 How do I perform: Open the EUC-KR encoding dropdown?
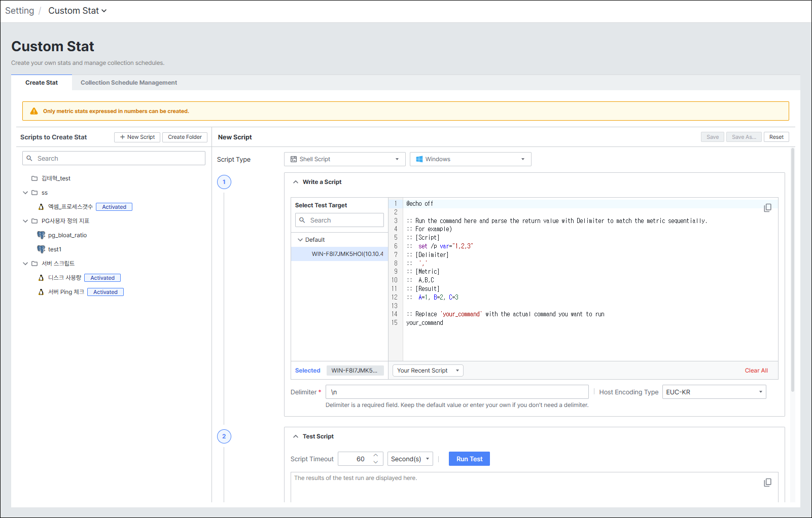tap(714, 392)
